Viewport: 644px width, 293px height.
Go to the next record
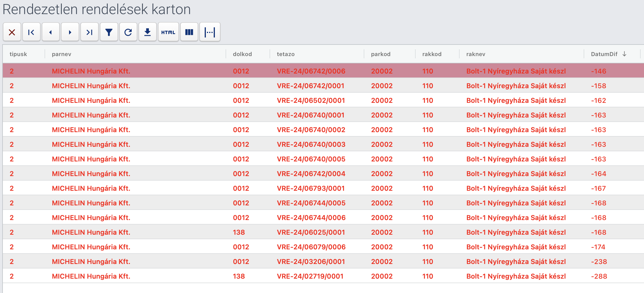(70, 32)
